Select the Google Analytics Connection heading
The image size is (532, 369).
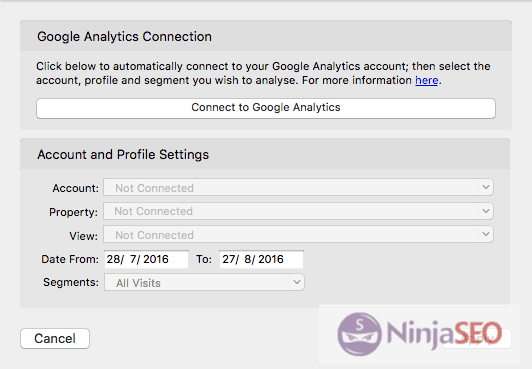click(x=124, y=36)
